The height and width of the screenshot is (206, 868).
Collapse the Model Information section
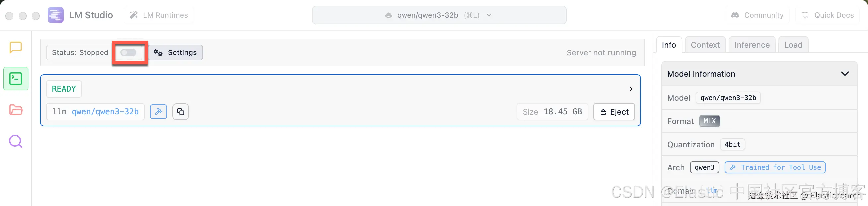[845, 74]
